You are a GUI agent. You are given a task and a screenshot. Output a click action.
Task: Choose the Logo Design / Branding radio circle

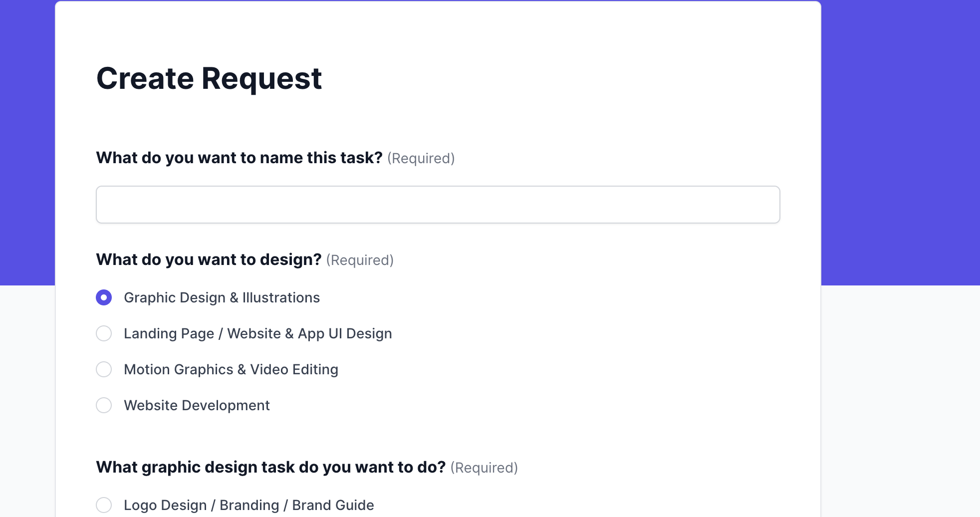click(104, 505)
